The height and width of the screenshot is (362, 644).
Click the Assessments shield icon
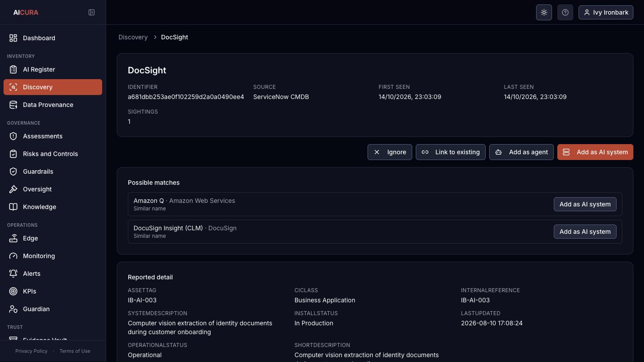tap(13, 136)
